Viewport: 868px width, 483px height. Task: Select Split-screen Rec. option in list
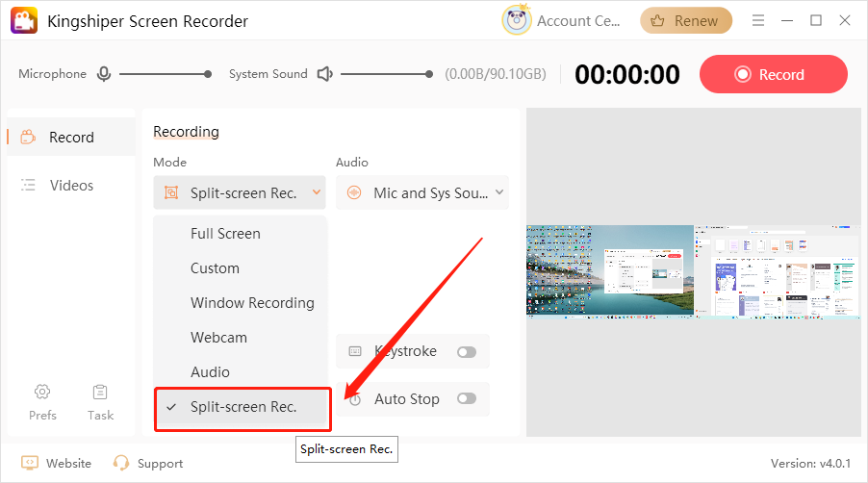point(243,407)
